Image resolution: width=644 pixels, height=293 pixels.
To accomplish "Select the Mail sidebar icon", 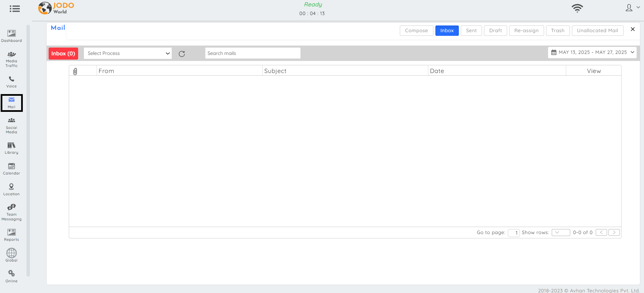I will [x=12, y=103].
